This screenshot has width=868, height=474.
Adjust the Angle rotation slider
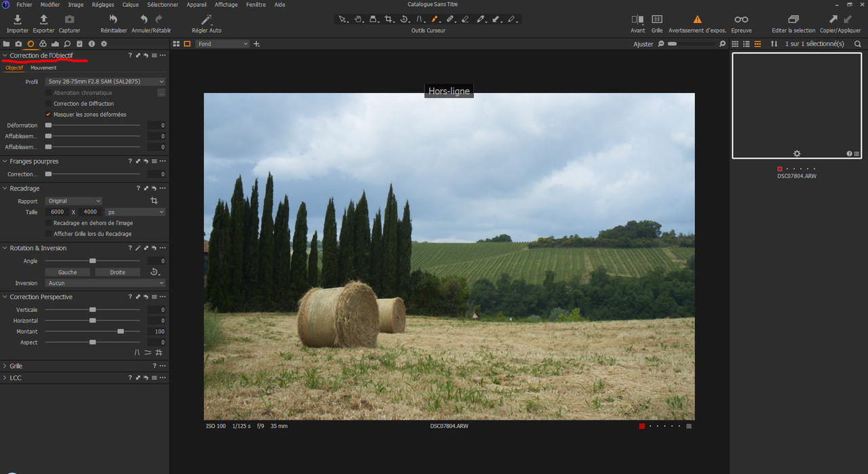click(x=93, y=261)
